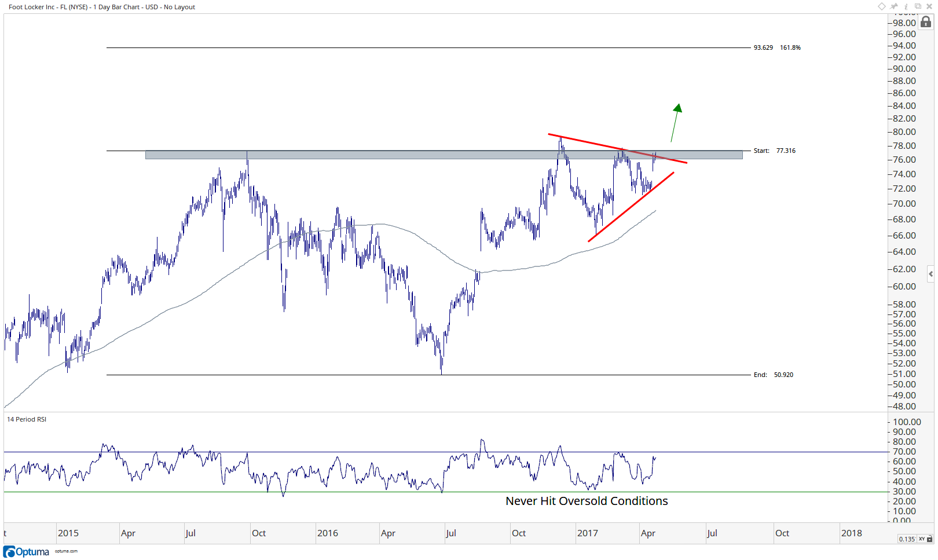Edit the 0.135 scale value field
938x560 pixels.
coord(907,539)
